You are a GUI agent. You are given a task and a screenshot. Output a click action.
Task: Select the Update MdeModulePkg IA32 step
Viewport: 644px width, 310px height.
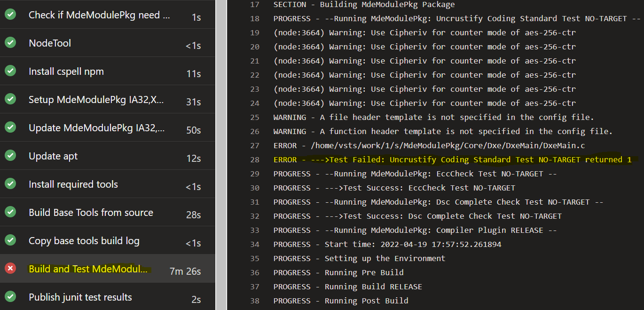[96, 128]
